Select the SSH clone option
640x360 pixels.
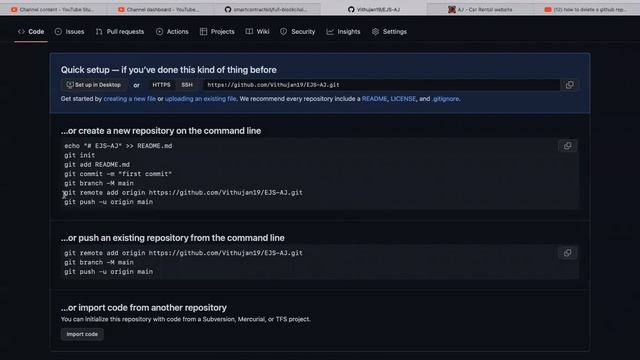(x=187, y=85)
